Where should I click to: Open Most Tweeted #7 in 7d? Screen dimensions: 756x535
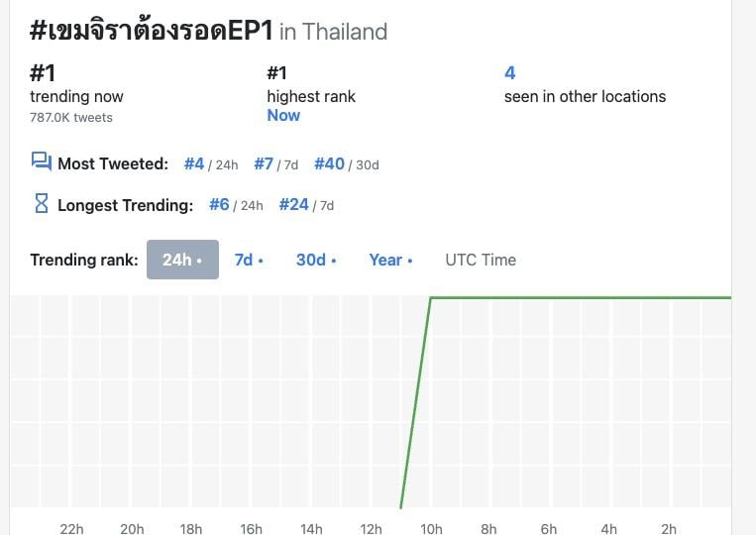[264, 163]
